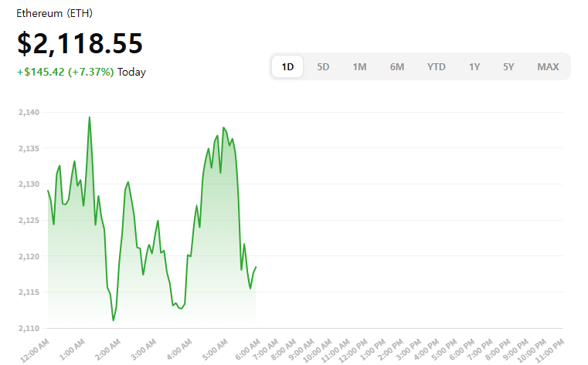Image resolution: width=588 pixels, height=365 pixels.
Task: Click the Today label beside the change
Action: [131, 72]
